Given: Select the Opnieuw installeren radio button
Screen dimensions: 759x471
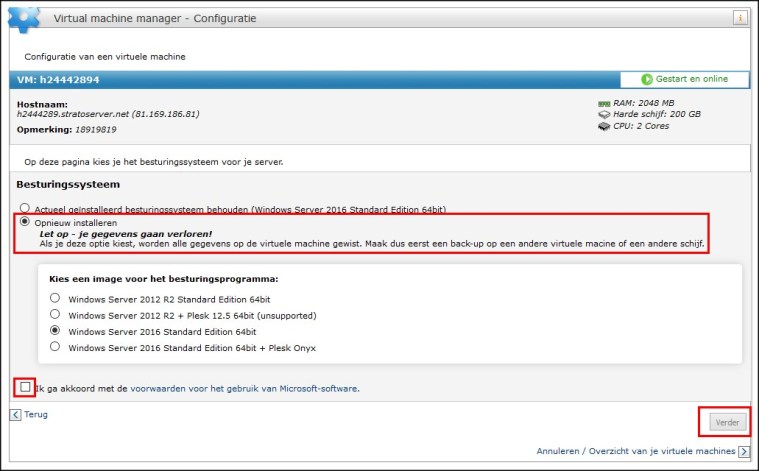Looking at the screenshot, I should pos(26,222).
